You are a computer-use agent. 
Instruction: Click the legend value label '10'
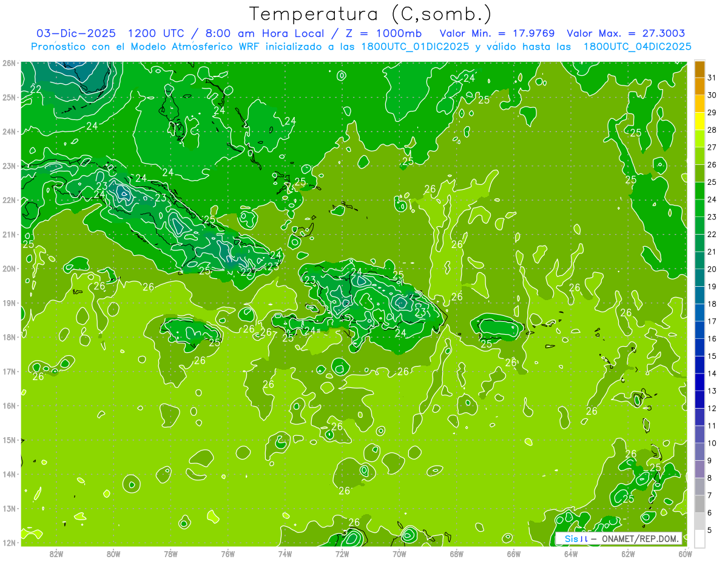coord(712,444)
